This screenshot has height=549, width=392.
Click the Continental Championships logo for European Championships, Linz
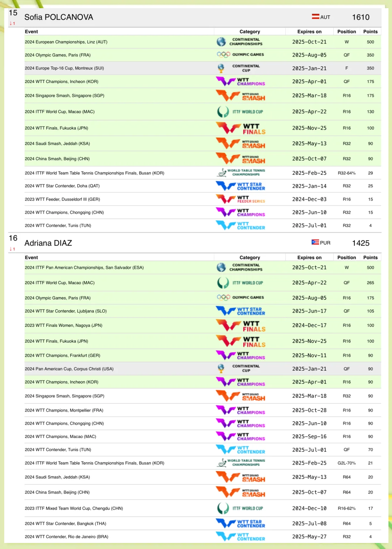tap(240, 42)
